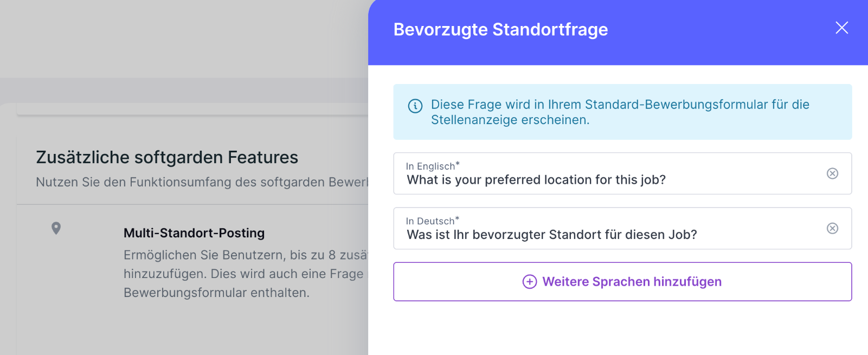Click the Multi-Standort-Posting description paragraph
Viewport: 868px width, 355px height.
click(x=246, y=274)
